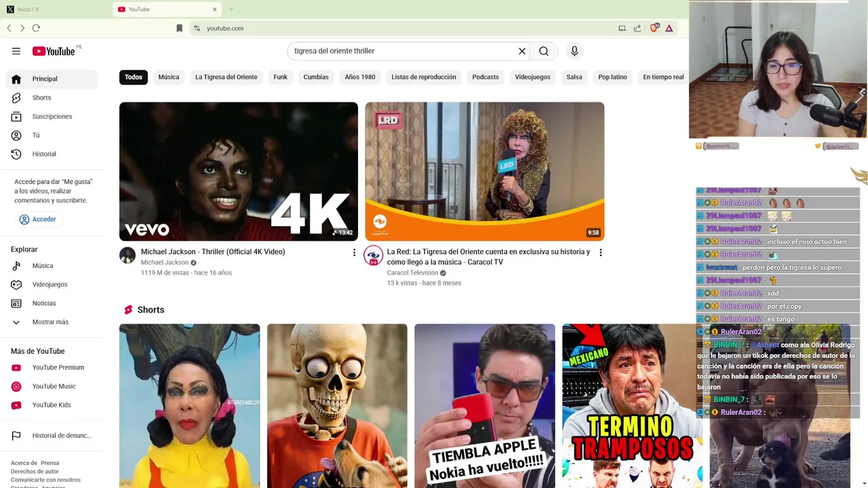Open Historial in sidebar
The height and width of the screenshot is (488, 868).
click(52, 154)
